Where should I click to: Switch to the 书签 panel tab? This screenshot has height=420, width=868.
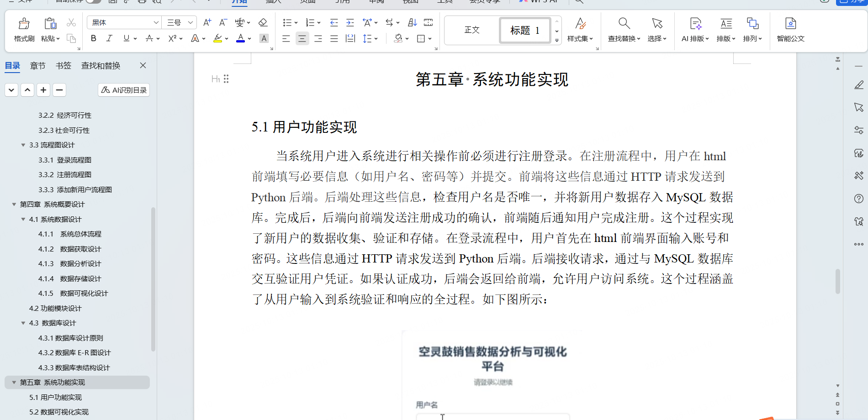64,65
